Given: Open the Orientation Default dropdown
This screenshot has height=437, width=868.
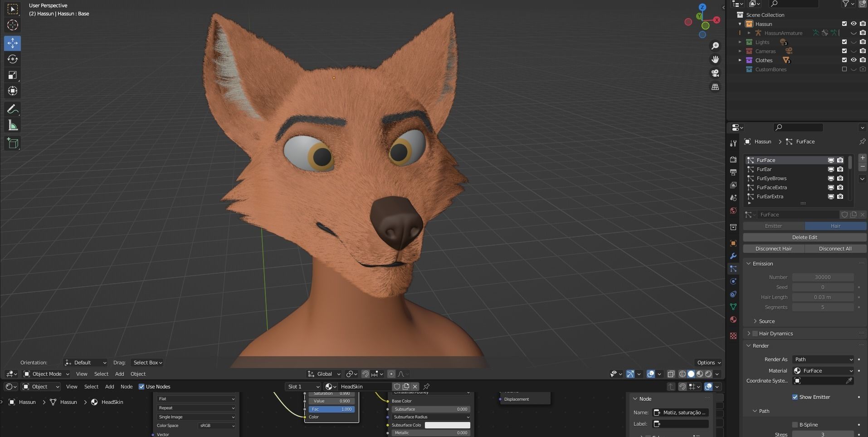Looking at the screenshot, I should click(x=85, y=363).
